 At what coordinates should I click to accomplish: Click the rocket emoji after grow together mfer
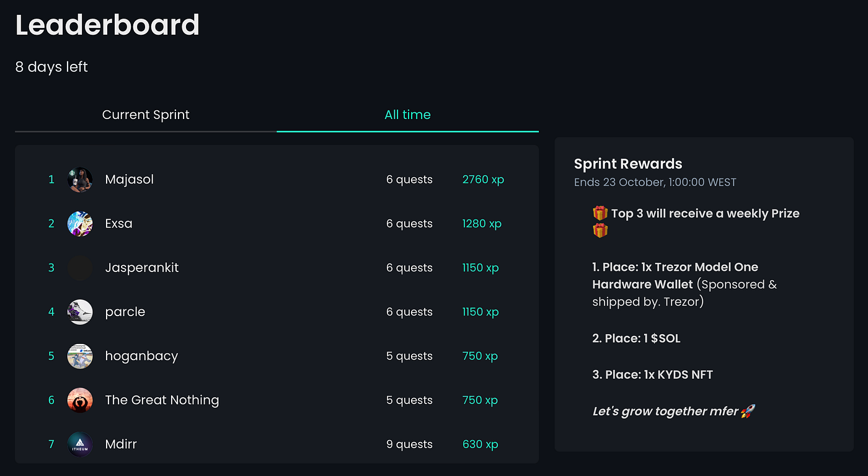747,410
